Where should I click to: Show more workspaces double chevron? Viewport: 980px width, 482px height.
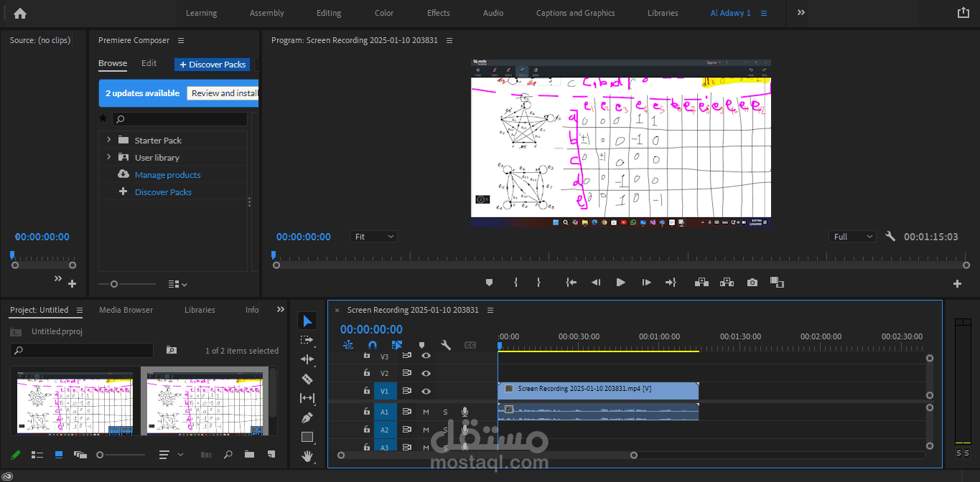point(801,13)
